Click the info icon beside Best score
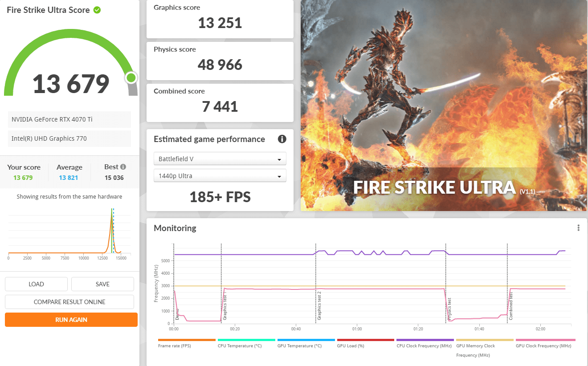588x366 pixels. click(123, 167)
